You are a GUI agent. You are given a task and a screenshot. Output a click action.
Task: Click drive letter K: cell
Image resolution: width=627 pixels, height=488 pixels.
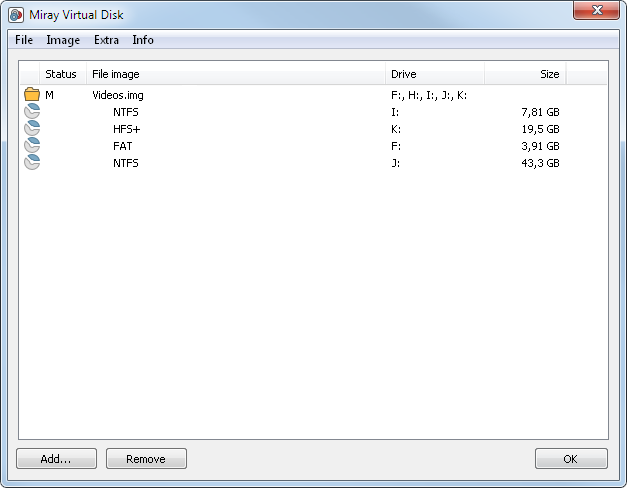point(396,129)
